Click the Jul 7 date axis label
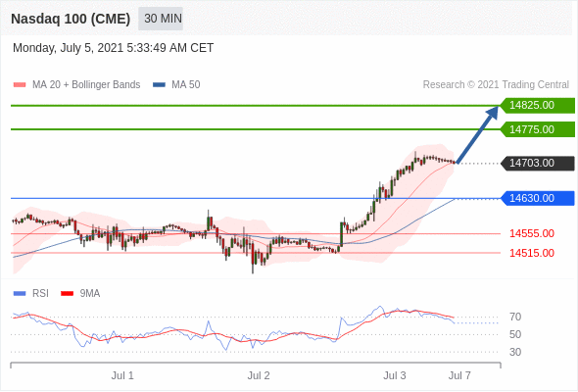578x392 pixels. (x=459, y=375)
